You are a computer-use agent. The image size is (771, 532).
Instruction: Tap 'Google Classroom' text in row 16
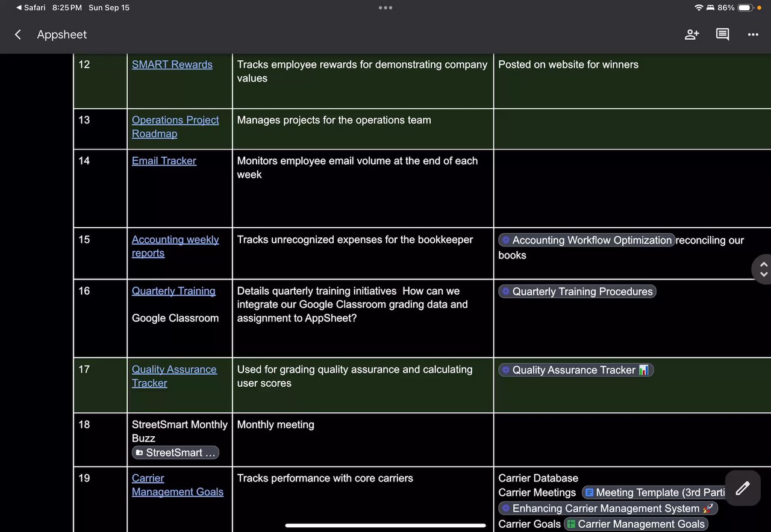[x=175, y=318]
